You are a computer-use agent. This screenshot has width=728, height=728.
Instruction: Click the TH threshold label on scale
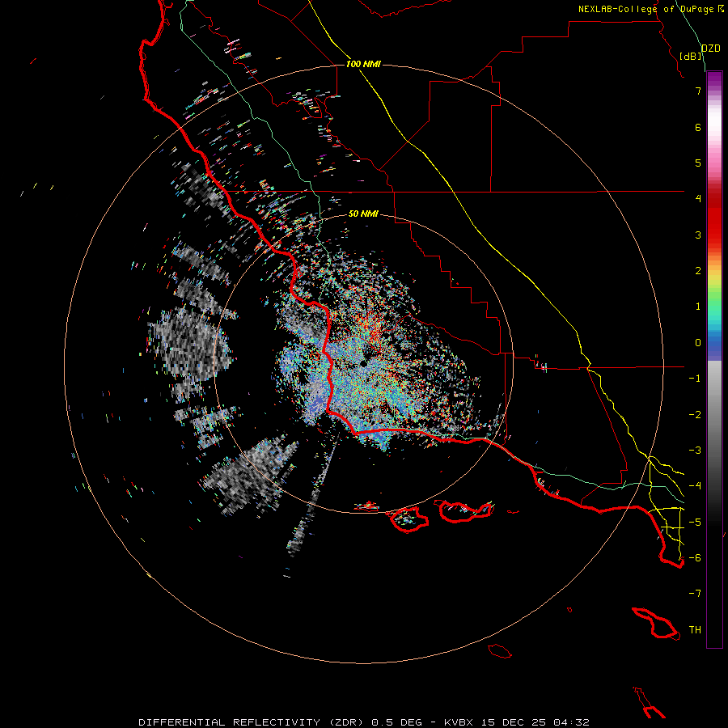click(x=695, y=630)
